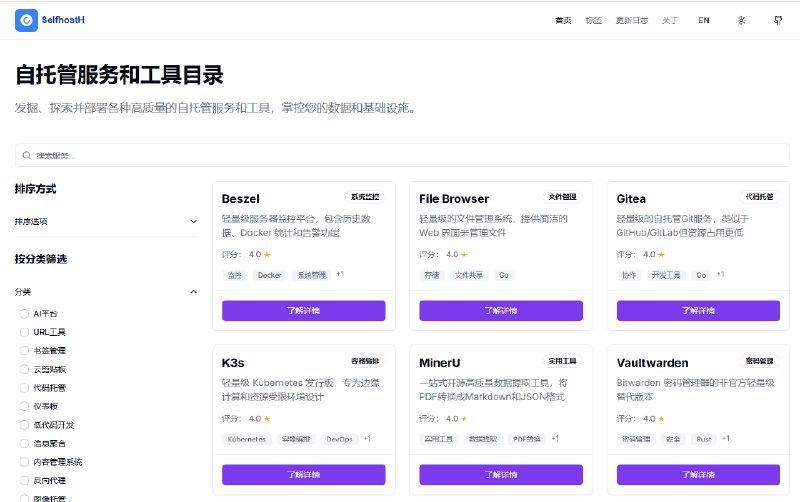Click the SelfhostH logo icon
Screen dimensions: 800x502
point(25,20)
